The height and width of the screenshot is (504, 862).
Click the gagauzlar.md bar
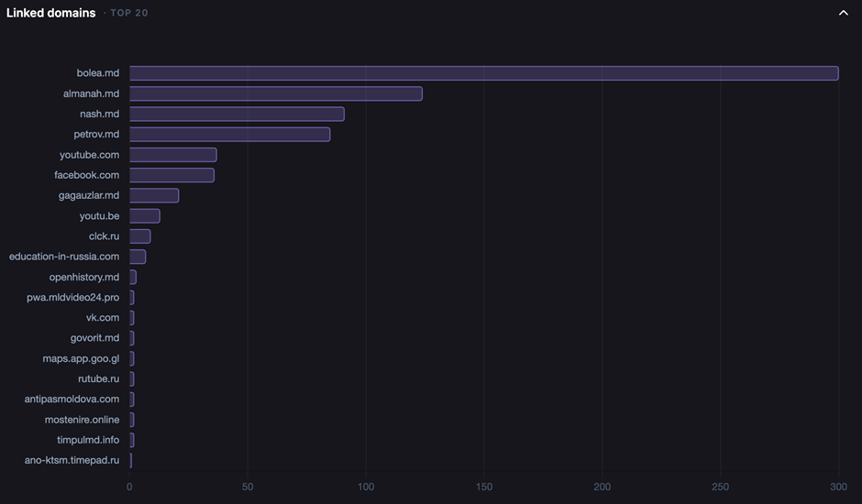[x=153, y=195]
